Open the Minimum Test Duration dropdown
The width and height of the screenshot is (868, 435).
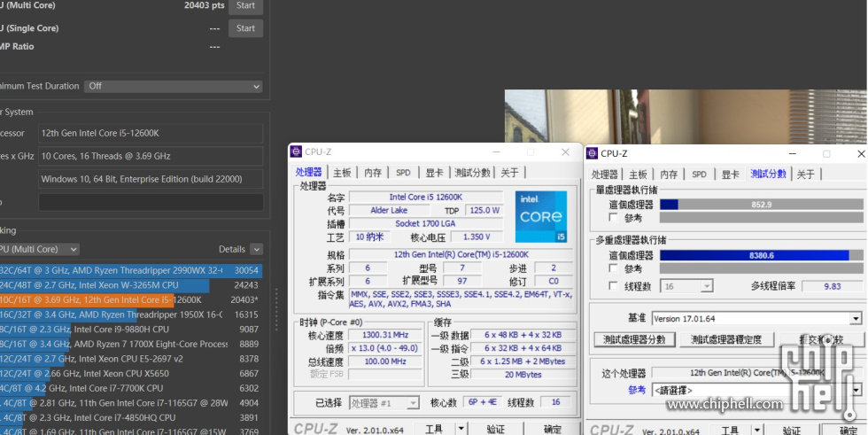(x=174, y=86)
